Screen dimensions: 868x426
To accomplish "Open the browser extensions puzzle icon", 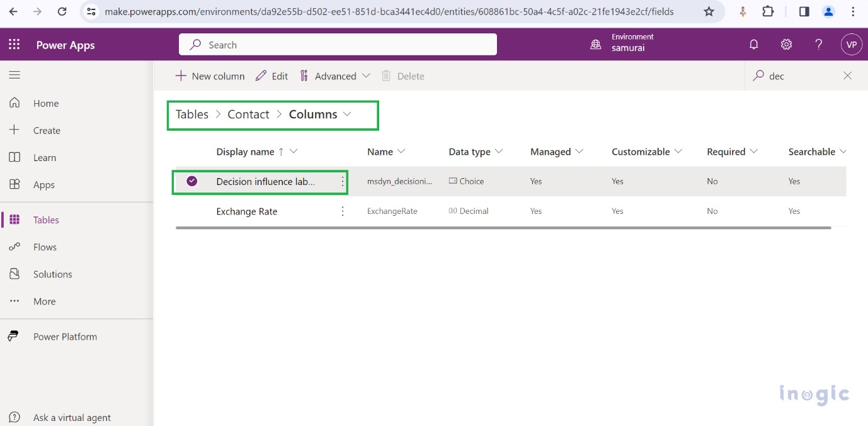I will click(x=768, y=11).
